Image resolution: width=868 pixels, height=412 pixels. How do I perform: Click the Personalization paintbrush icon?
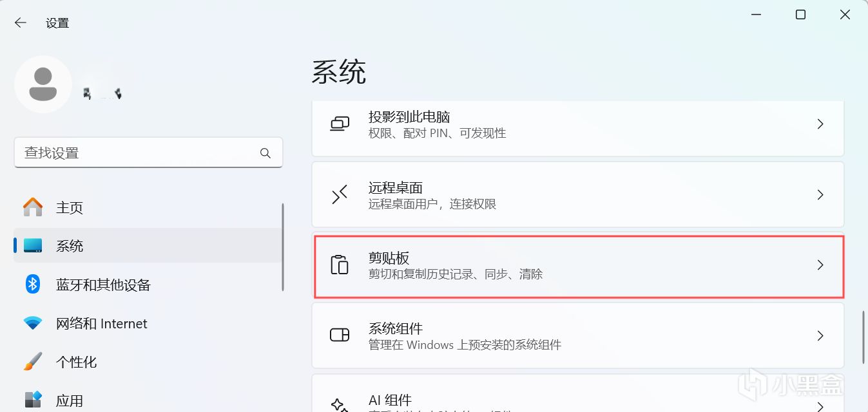[x=33, y=362]
